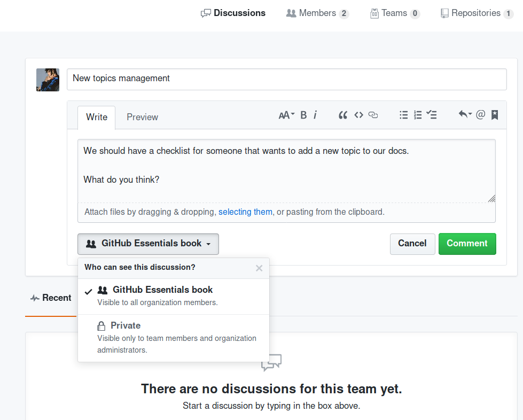Image resolution: width=523 pixels, height=420 pixels.
Task: Open the Repositories tab
Action: coord(477,13)
